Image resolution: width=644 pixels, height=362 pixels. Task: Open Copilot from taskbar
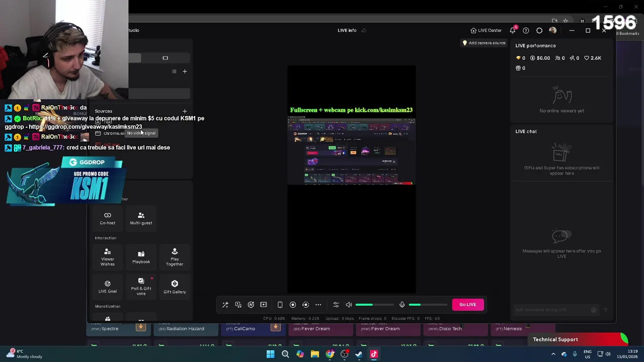300,354
